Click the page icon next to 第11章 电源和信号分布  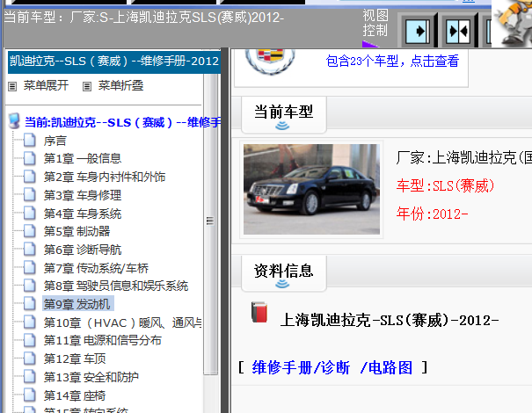30,340
